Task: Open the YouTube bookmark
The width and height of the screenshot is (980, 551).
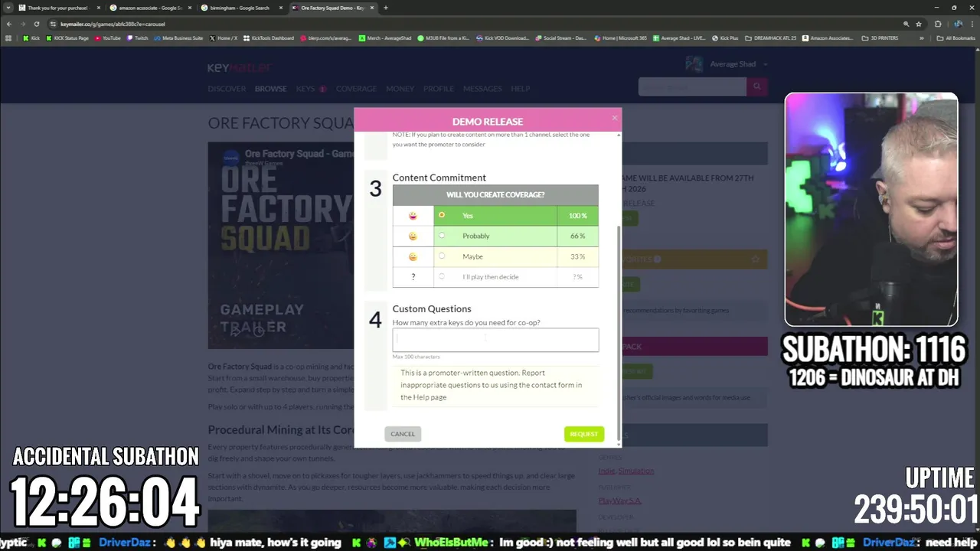Action: (x=107, y=38)
